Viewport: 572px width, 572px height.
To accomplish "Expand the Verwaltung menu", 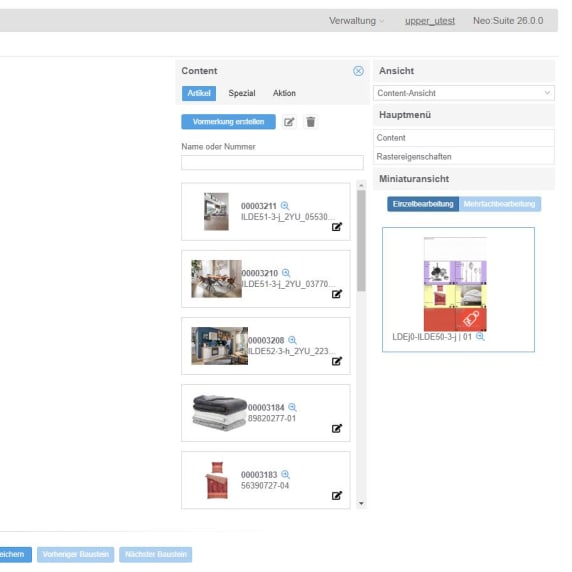I will (x=356, y=21).
